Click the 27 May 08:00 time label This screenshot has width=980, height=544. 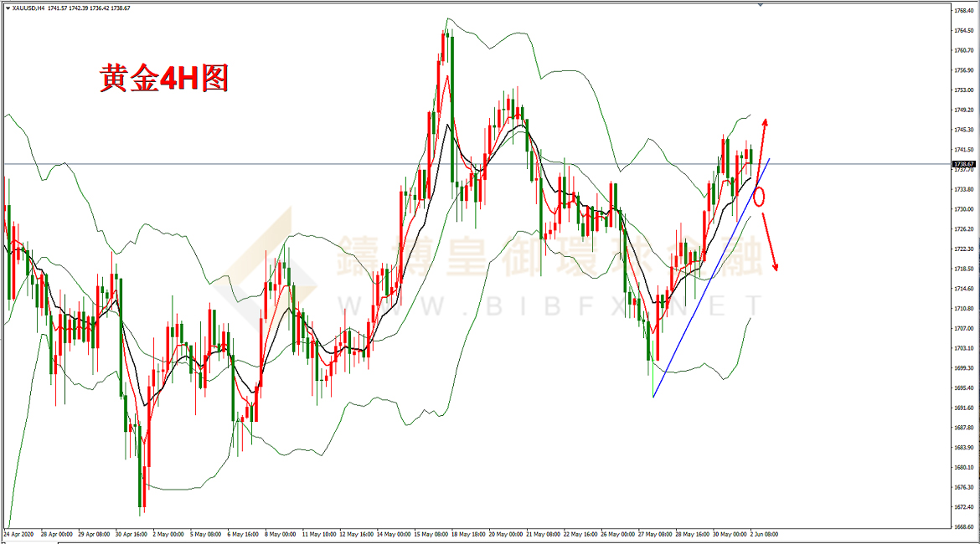pyautogui.click(x=656, y=533)
